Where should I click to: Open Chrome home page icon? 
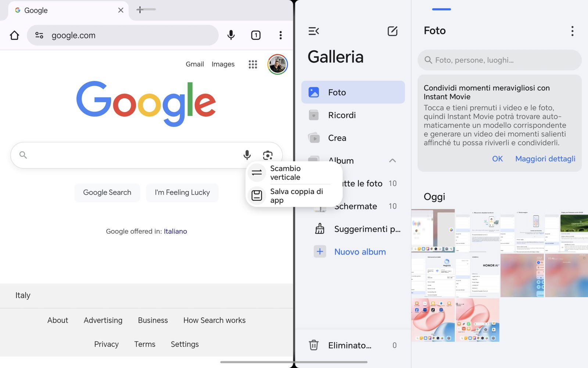point(14,35)
